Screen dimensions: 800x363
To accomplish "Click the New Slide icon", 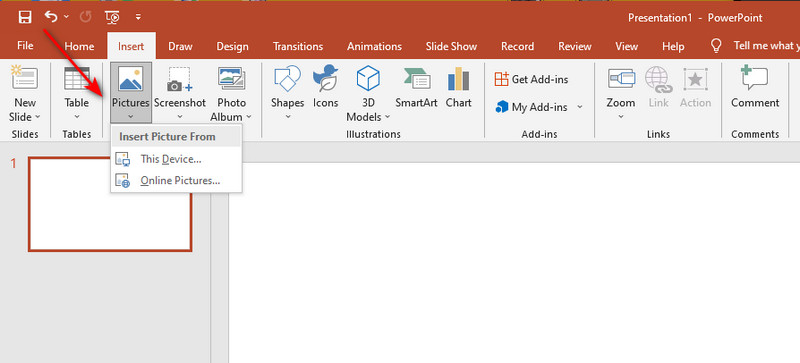I will click(24, 79).
